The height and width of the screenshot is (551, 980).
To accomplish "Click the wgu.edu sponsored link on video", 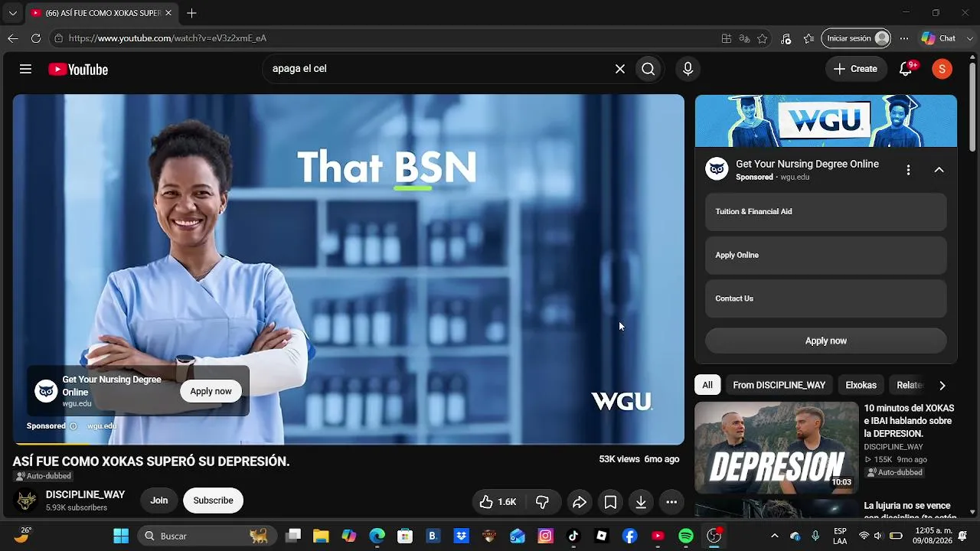I will (102, 426).
